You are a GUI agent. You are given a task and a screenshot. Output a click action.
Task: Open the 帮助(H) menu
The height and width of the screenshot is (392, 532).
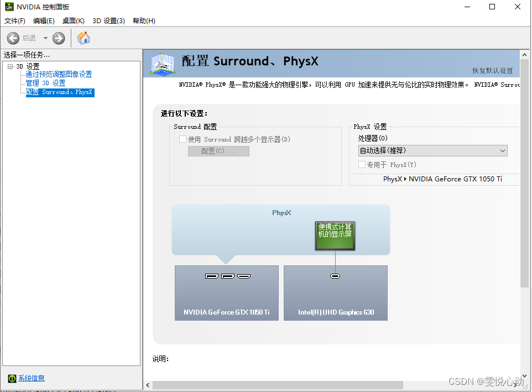(x=144, y=20)
